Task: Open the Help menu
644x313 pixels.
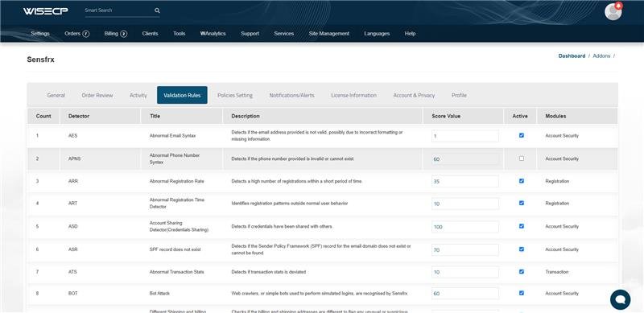Action: point(410,34)
